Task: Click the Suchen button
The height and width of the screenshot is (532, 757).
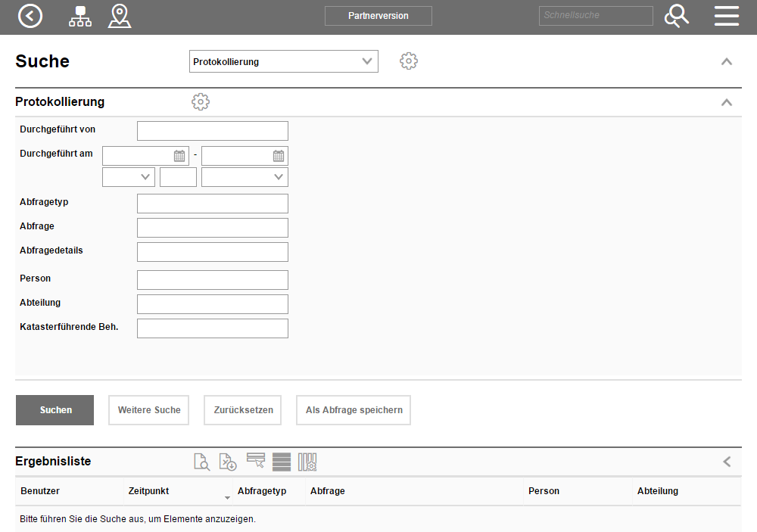Action: [55, 410]
